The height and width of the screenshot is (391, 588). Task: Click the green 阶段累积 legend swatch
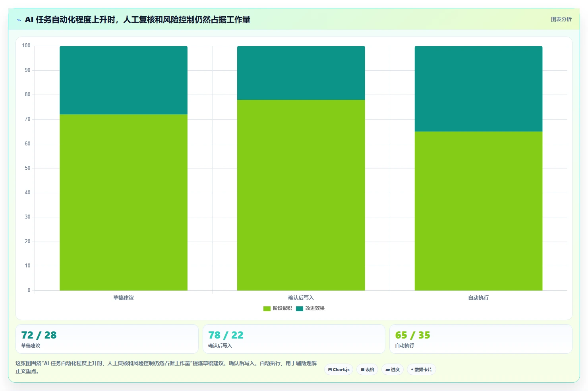point(267,308)
